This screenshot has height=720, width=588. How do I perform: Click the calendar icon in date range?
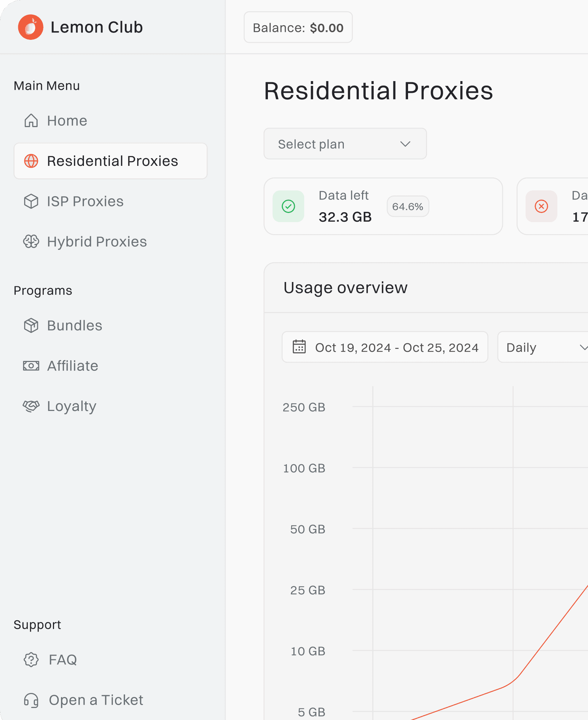pos(299,347)
